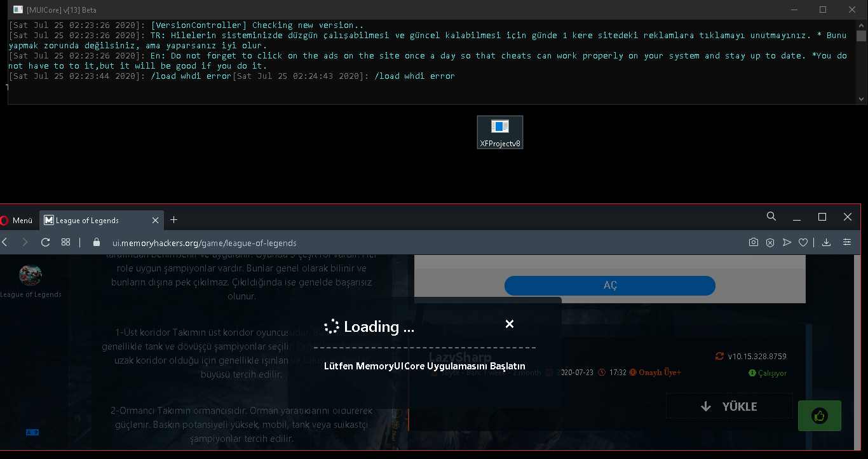Image resolution: width=868 pixels, height=459 pixels.
Task: Maximize the Opera browser window
Action: [822, 217]
